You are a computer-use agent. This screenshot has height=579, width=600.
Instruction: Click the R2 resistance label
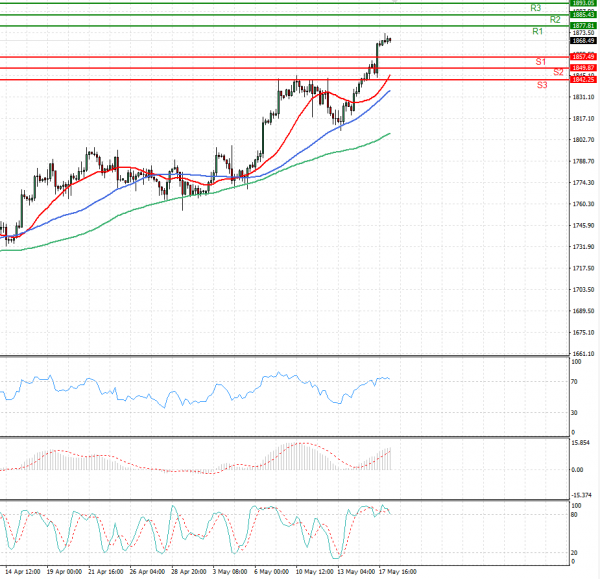[x=555, y=20]
